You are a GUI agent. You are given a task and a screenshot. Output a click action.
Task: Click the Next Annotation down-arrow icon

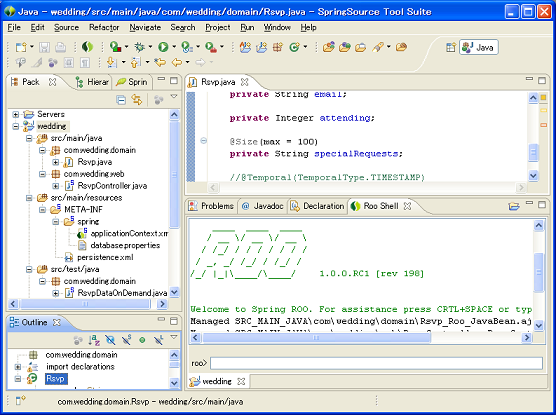point(112,63)
